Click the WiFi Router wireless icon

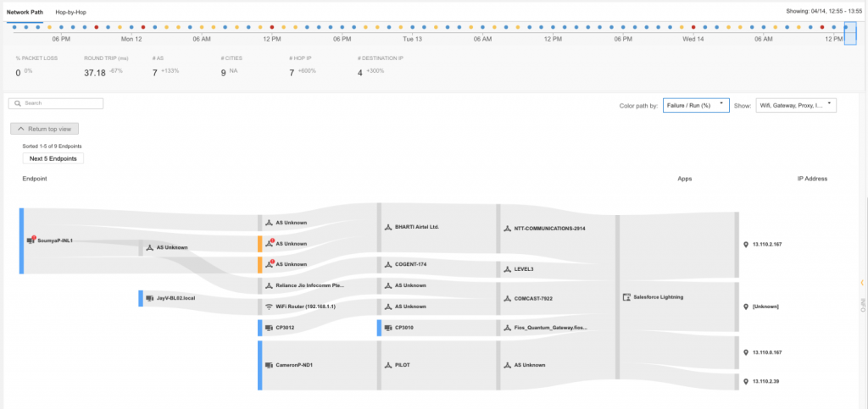point(269,307)
